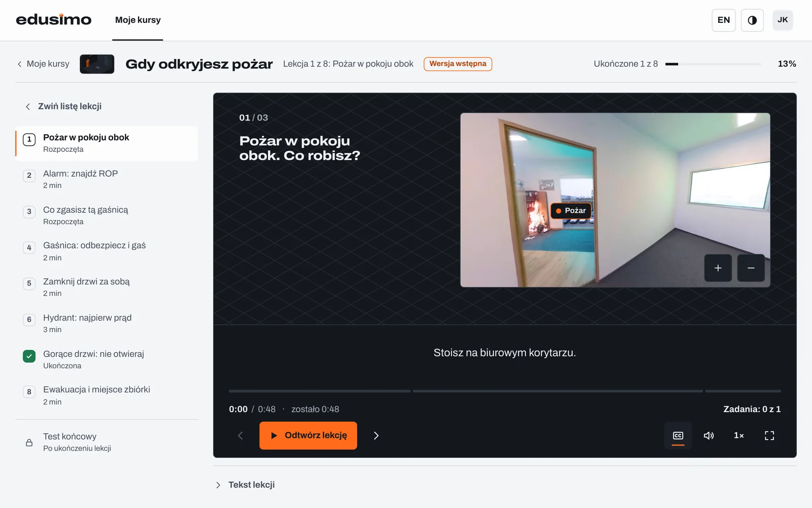Image resolution: width=812 pixels, height=508 pixels.
Task: Jump to the middle timeline segment
Action: coord(558,391)
